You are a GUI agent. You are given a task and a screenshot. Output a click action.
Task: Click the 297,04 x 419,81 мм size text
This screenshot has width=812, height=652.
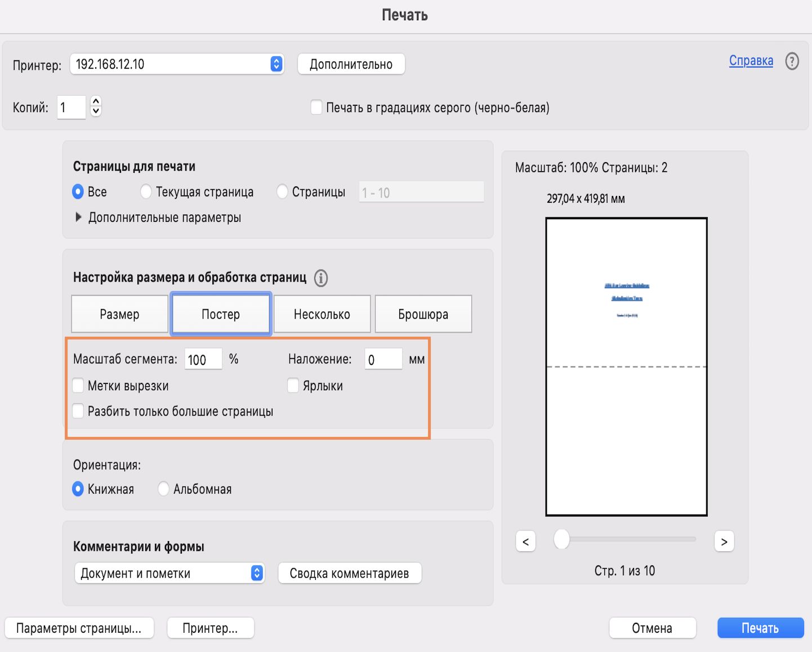(586, 199)
